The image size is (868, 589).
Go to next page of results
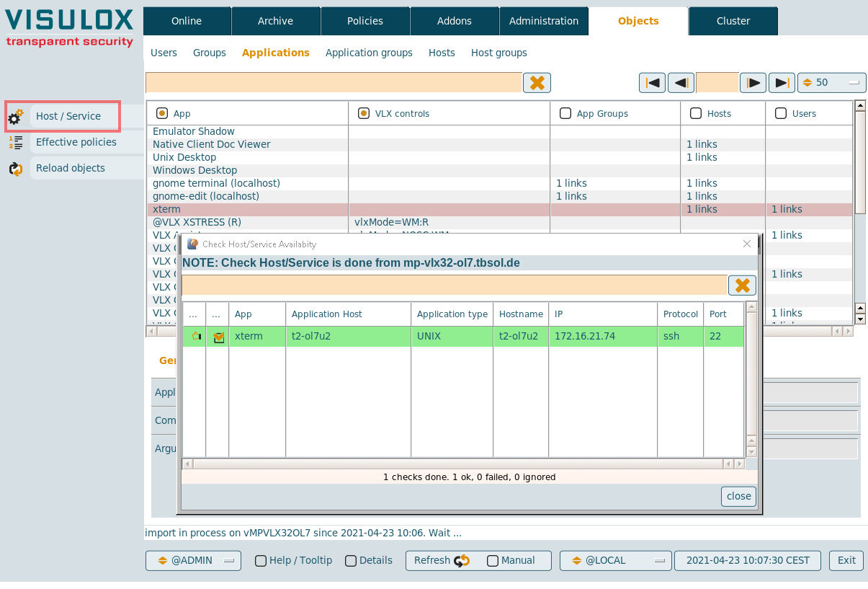pos(753,83)
